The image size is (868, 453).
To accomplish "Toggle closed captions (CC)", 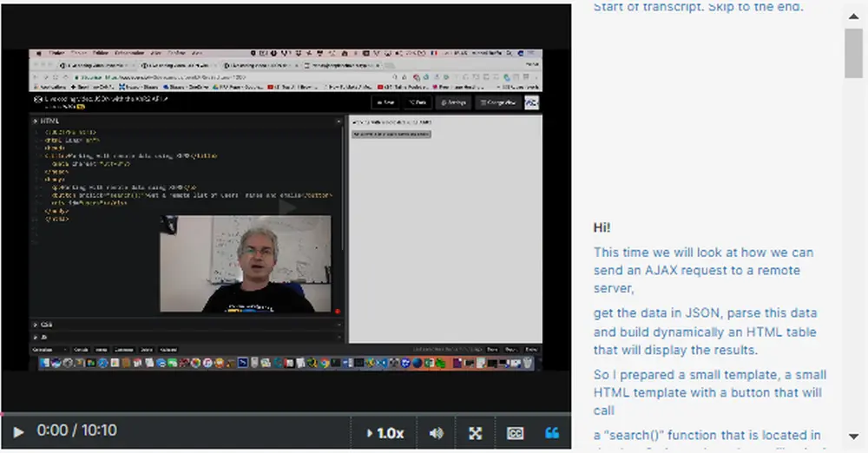I will point(515,433).
